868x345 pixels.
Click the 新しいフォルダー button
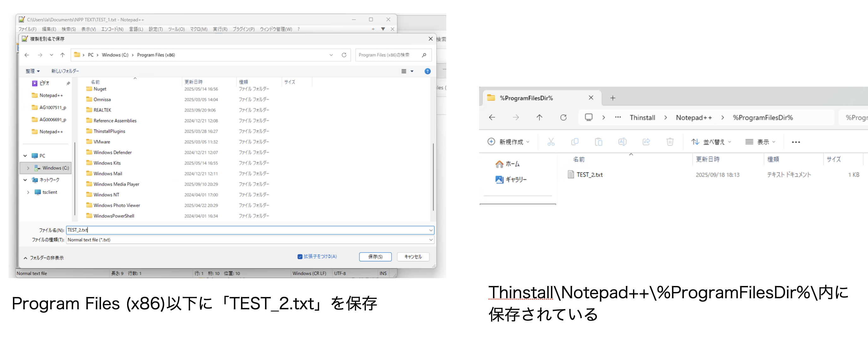[65, 71]
